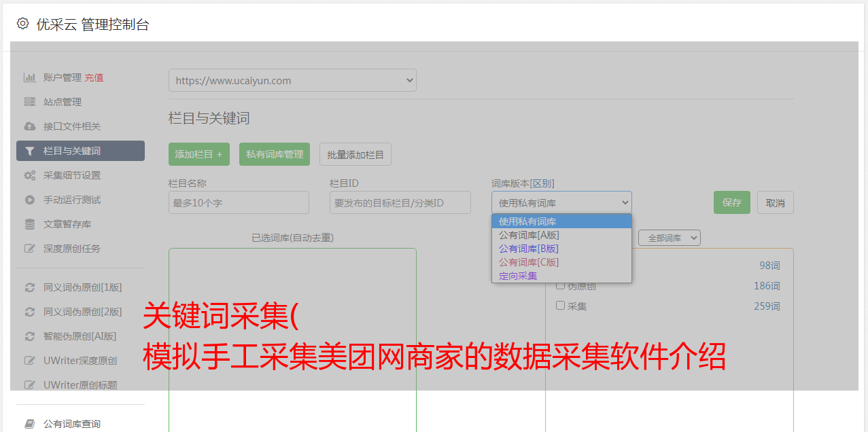Open 智能伪原创[AI版] sidebar item
868x432 pixels.
coord(80,336)
